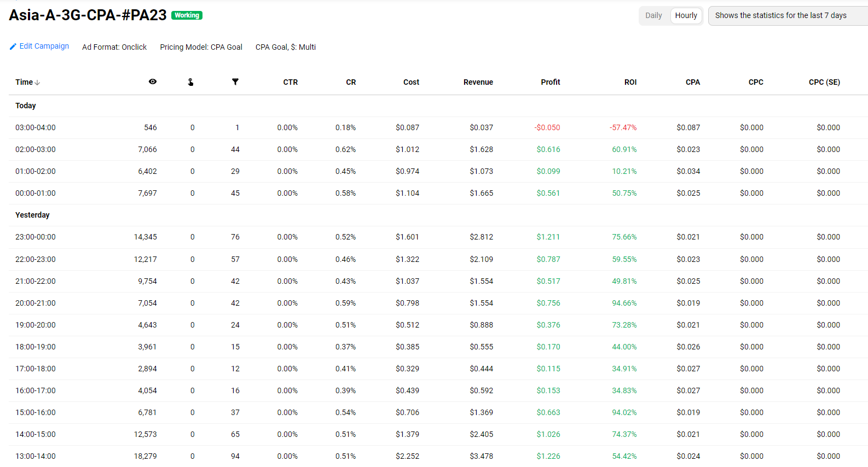Viewport: 868px width, 467px height.
Task: Sort by the pointer clicks icon column
Action: click(190, 82)
